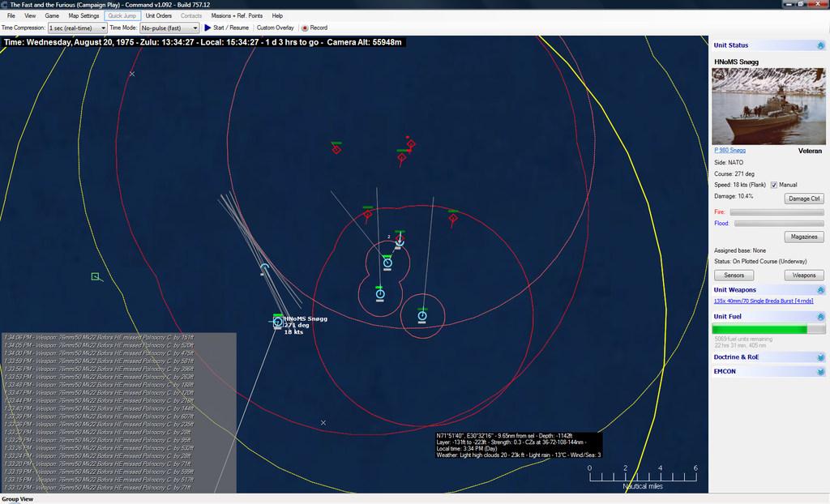Open the Missions + Ref. Points menu
The width and height of the screenshot is (830, 504).
[x=237, y=15]
